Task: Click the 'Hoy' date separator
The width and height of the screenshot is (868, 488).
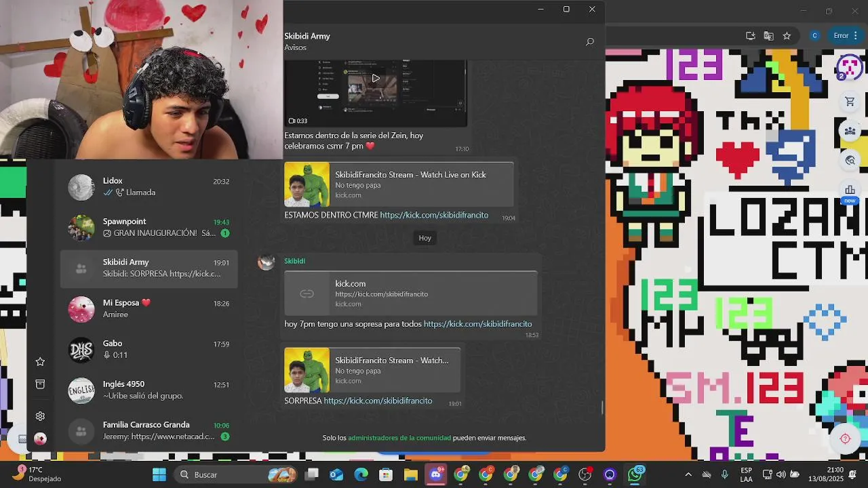Action: point(425,238)
